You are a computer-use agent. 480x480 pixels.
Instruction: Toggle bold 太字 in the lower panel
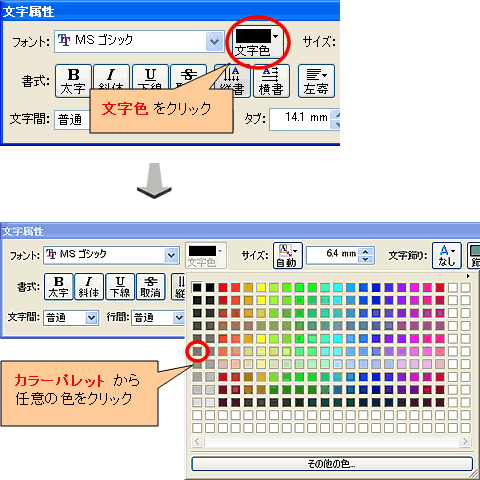click(x=58, y=287)
